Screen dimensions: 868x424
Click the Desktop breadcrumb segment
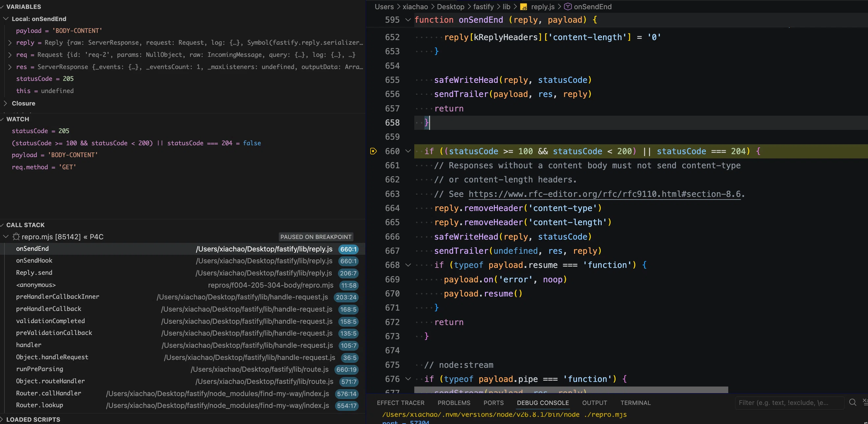450,7
